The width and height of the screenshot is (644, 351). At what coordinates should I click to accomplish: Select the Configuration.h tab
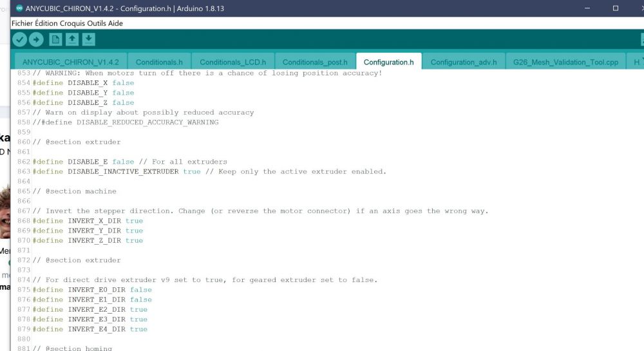388,62
